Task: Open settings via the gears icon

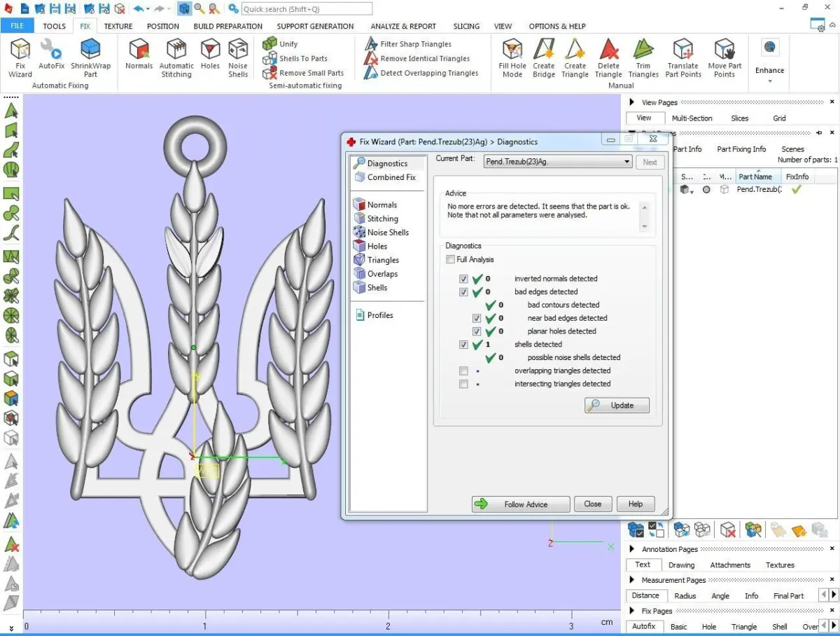Action: pos(233,8)
